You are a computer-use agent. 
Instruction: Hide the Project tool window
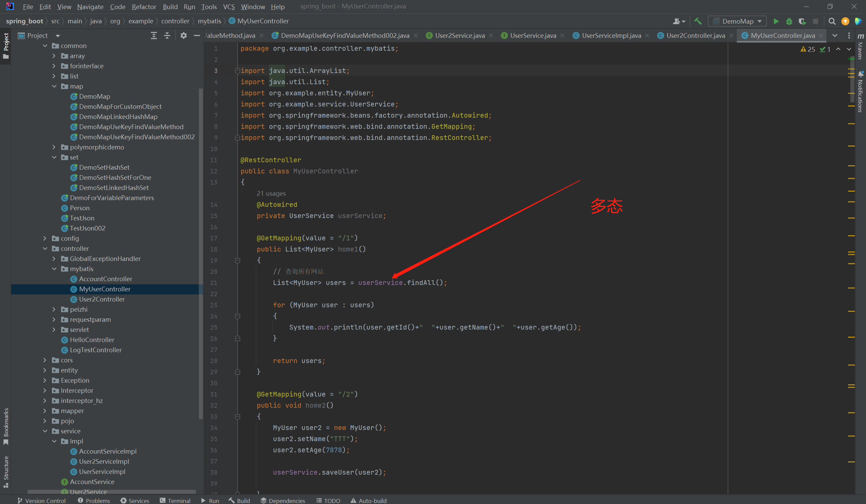click(197, 35)
